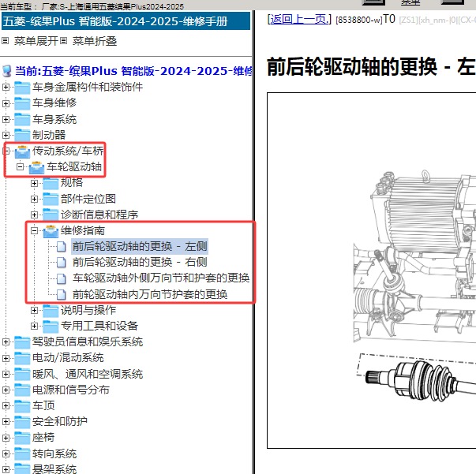Image resolution: width=476 pixels, height=474 pixels.
Task: Expand the 车顶 tree node
Action: point(6,405)
